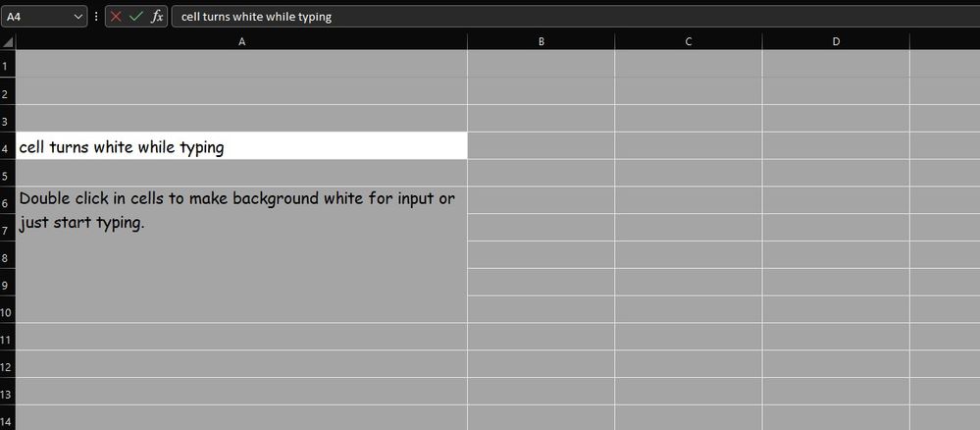Click the "Double click in cells" instruction text
Viewport: 980px width, 430px height.
pos(236,199)
